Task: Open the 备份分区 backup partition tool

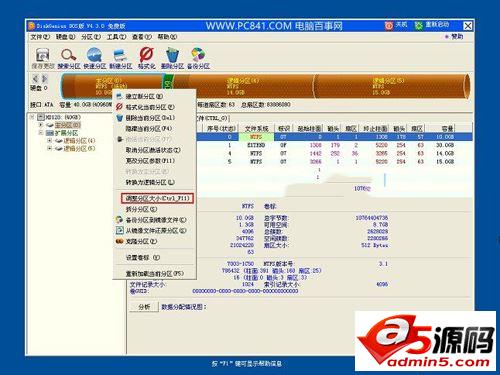Action: [198, 55]
